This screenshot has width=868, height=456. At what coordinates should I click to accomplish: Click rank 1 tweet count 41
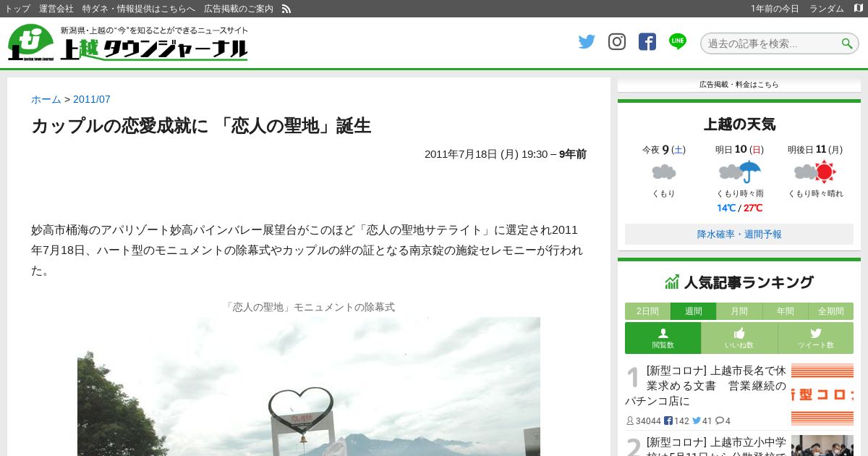point(702,421)
